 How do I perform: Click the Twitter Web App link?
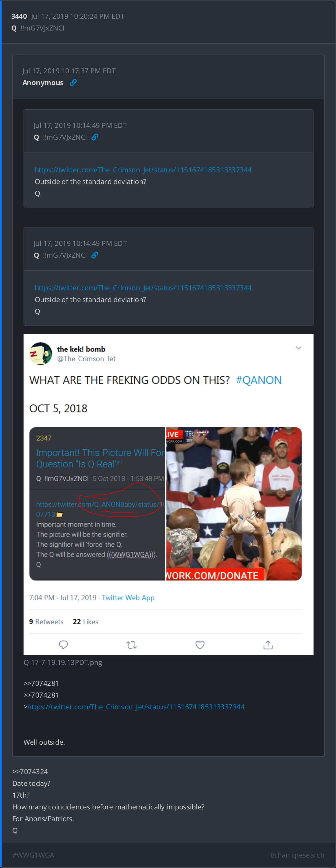[128, 597]
